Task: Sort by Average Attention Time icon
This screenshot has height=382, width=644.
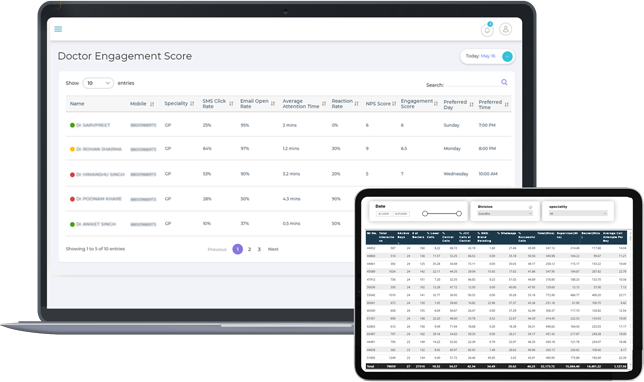Action: 324,104
